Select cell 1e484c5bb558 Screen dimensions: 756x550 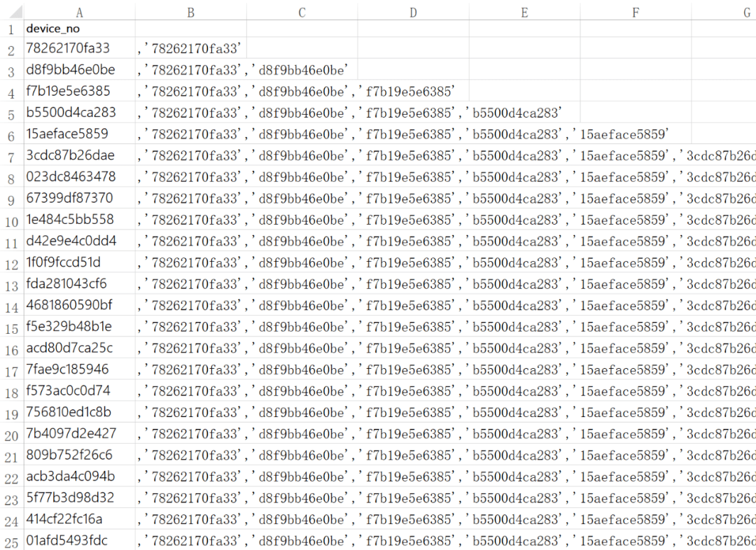coord(80,219)
